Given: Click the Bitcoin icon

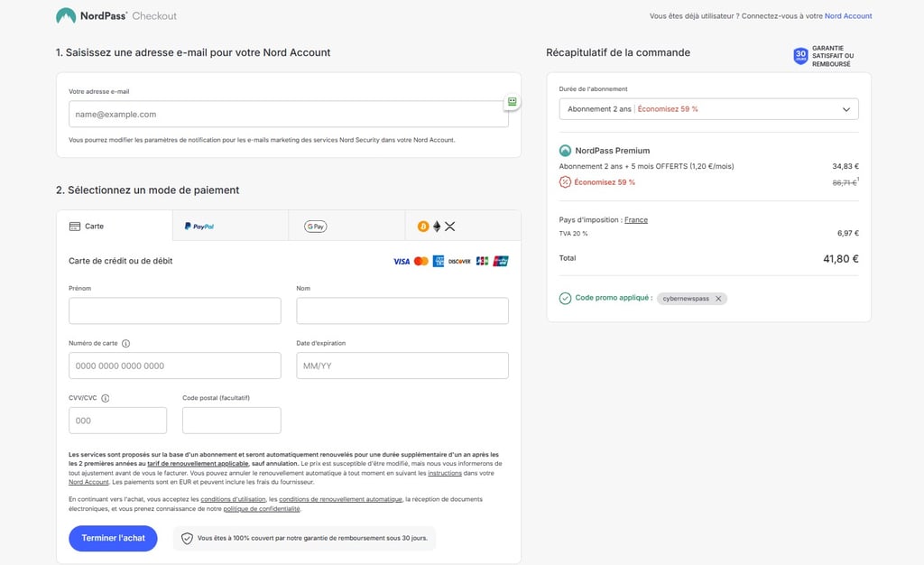Looking at the screenshot, I should point(423,227).
